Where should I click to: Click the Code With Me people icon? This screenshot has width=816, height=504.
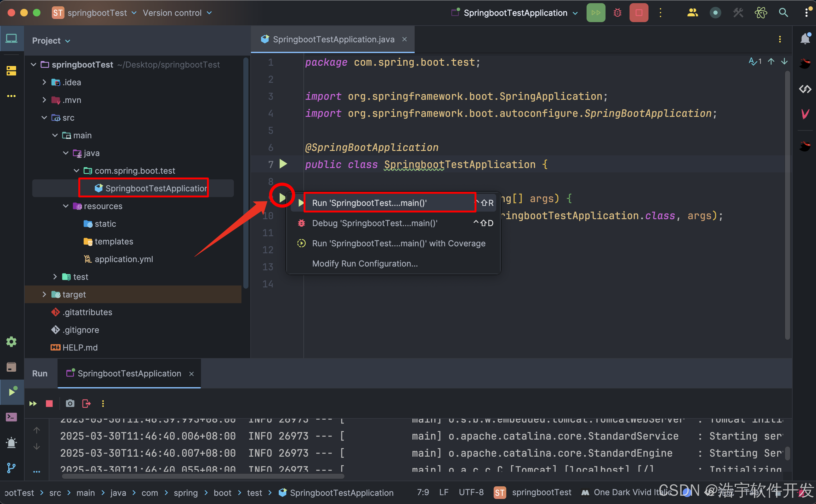(x=692, y=13)
